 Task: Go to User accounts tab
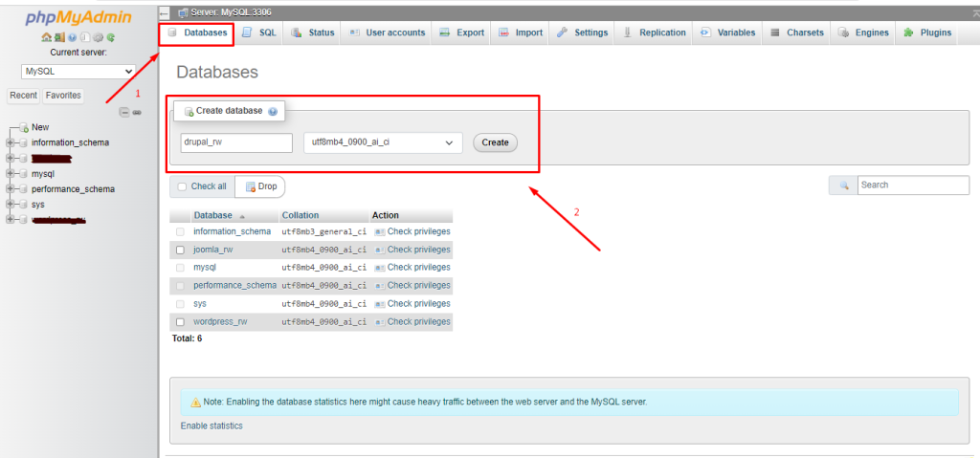pos(387,33)
